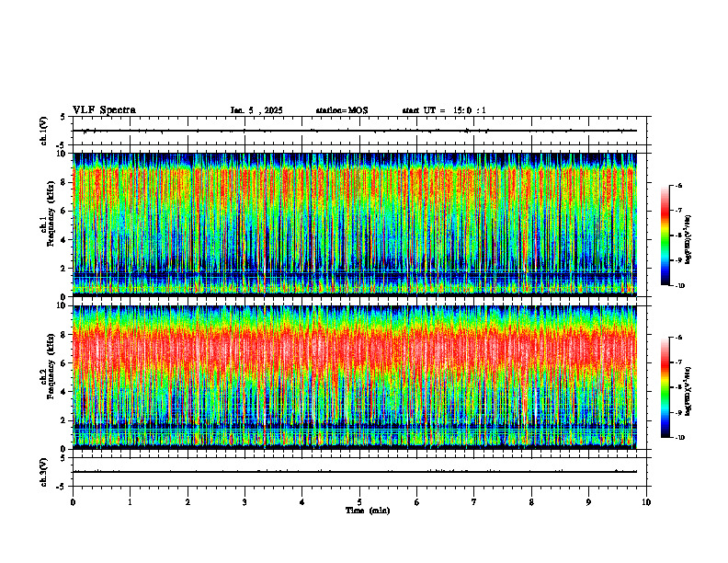Click the time axis tick label '1'
728x563 pixels.
tap(130, 502)
